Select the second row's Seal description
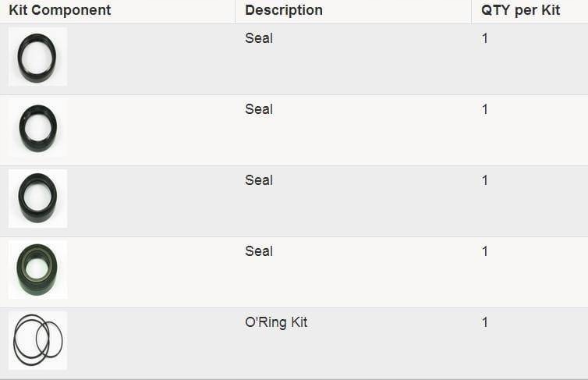This screenshot has width=588, height=380. pyautogui.click(x=259, y=109)
